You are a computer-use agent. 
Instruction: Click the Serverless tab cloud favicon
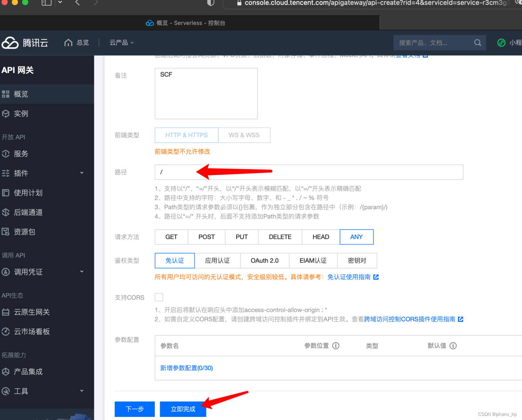click(150, 23)
